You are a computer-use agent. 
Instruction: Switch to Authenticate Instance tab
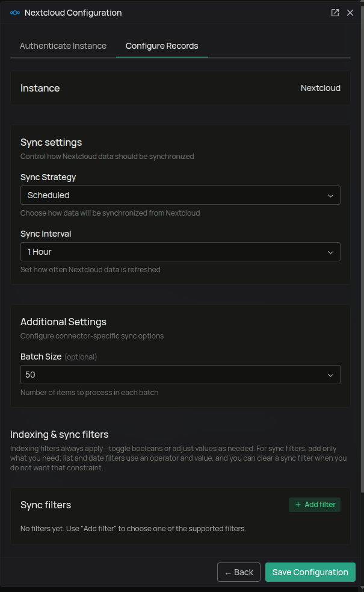point(63,46)
